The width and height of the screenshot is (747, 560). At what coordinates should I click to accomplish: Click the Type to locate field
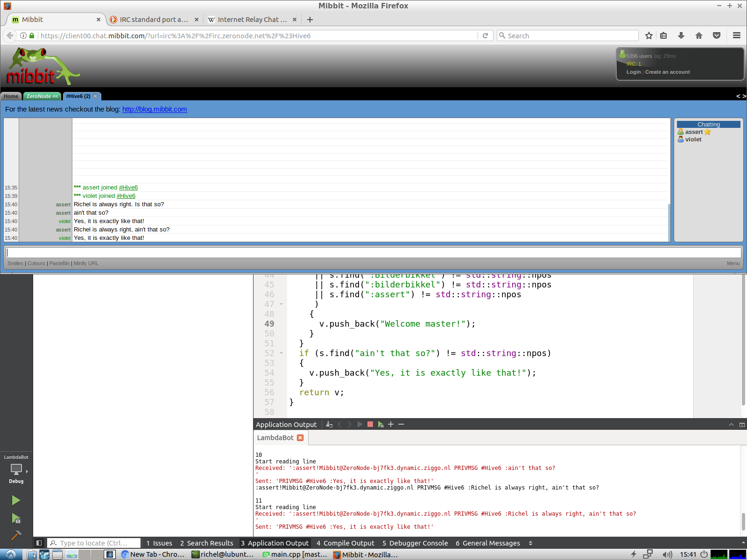pos(94,543)
